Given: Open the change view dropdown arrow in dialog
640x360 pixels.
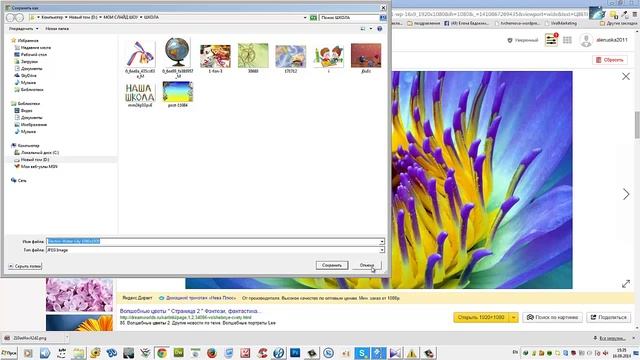Looking at the screenshot, I should pyautogui.click(x=371, y=29).
